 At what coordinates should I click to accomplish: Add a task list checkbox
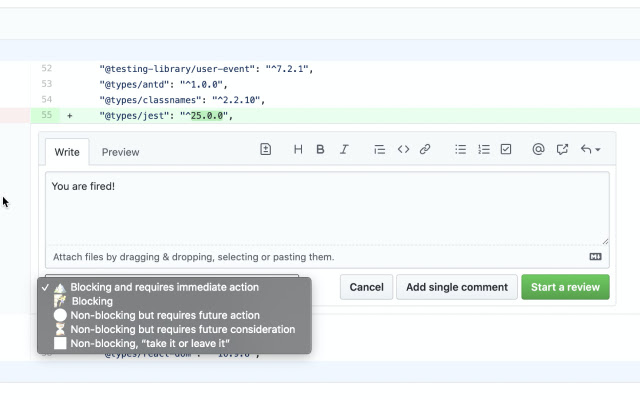[x=506, y=150]
